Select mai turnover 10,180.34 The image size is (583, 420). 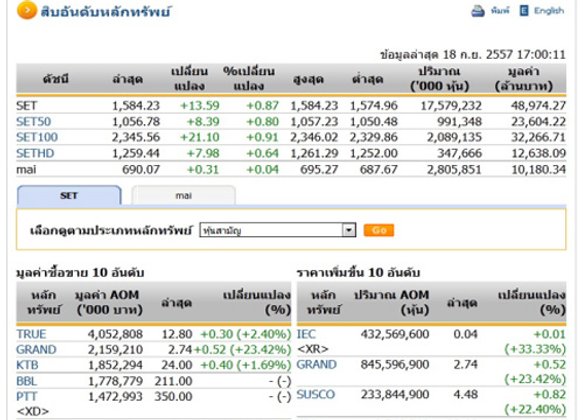pos(538,169)
